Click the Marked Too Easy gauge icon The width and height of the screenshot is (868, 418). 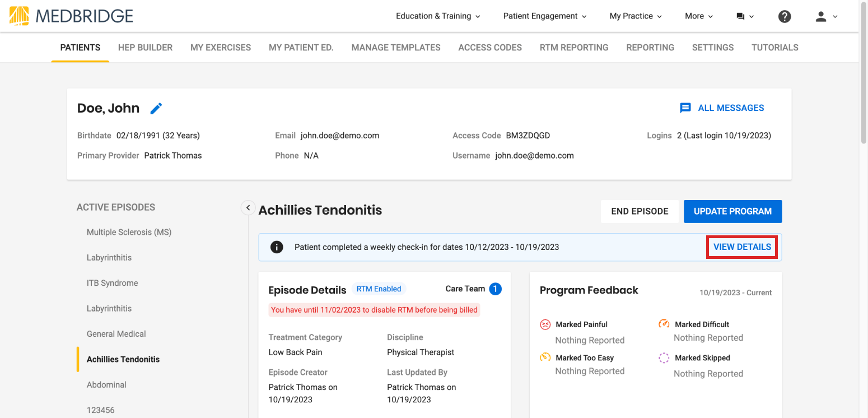click(x=545, y=357)
